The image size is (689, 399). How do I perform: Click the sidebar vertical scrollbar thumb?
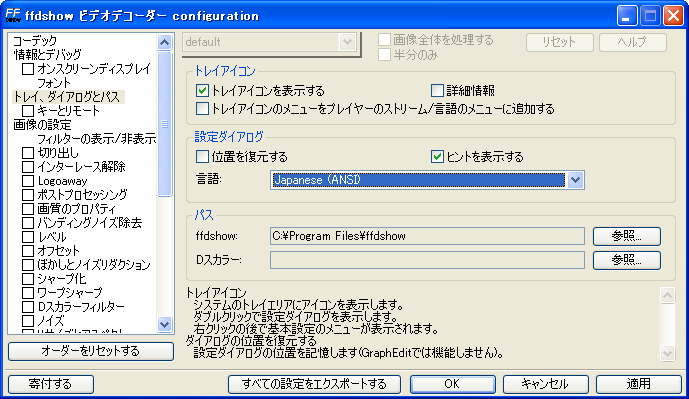164,124
